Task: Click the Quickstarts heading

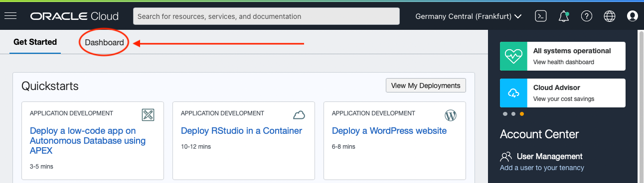Action: [50, 86]
